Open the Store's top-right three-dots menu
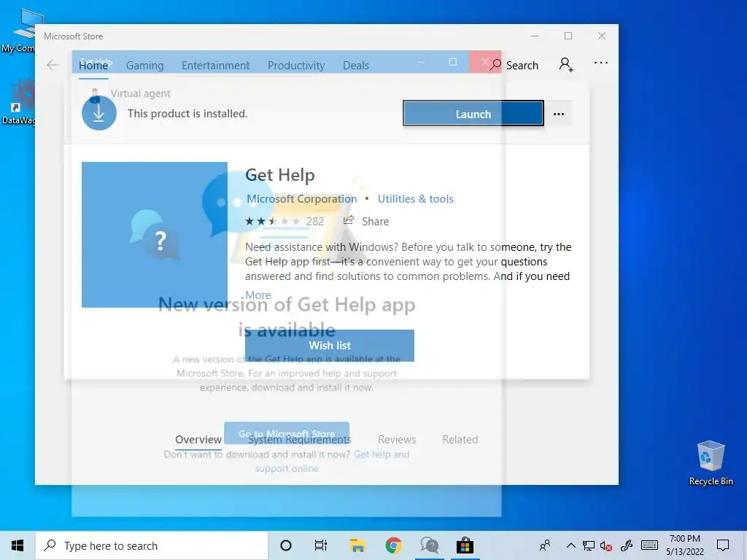The height and width of the screenshot is (560, 747). [x=601, y=63]
